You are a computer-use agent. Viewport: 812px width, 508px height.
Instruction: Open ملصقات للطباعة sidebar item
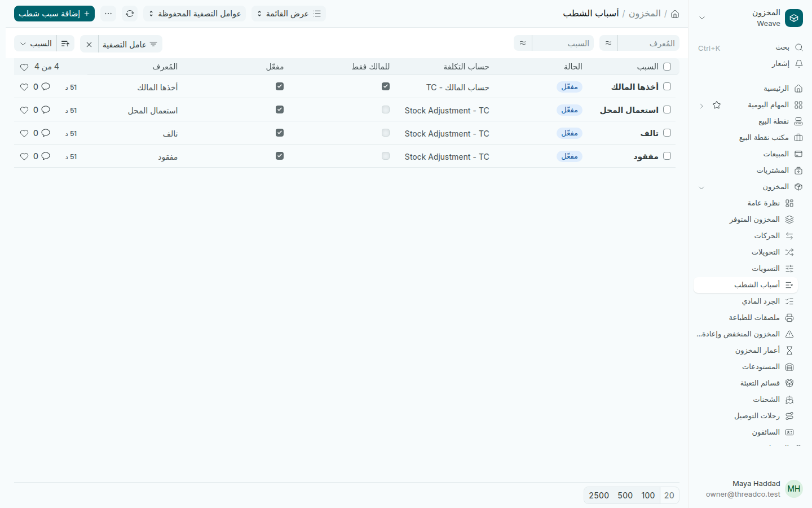(745, 318)
